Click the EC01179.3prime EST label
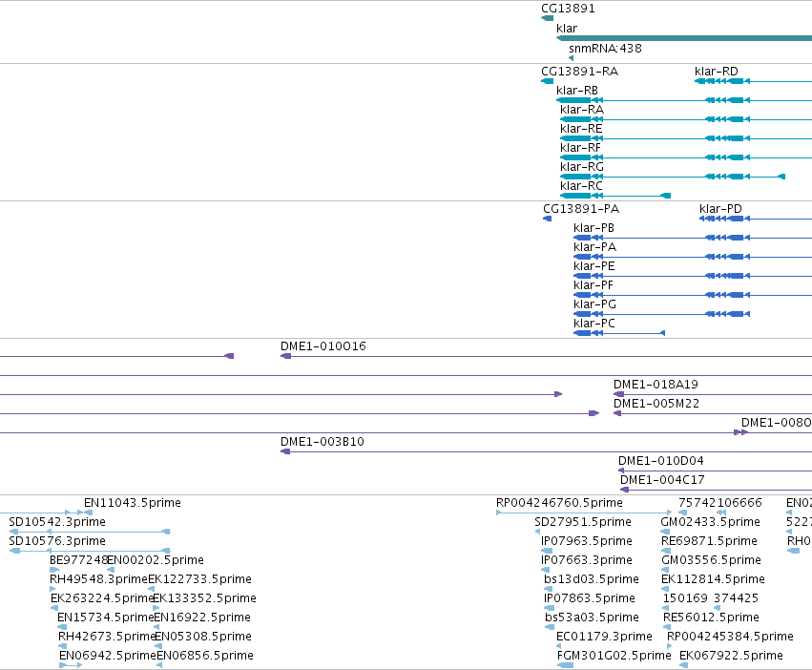Viewport: 812px width, 670px height. click(604, 637)
